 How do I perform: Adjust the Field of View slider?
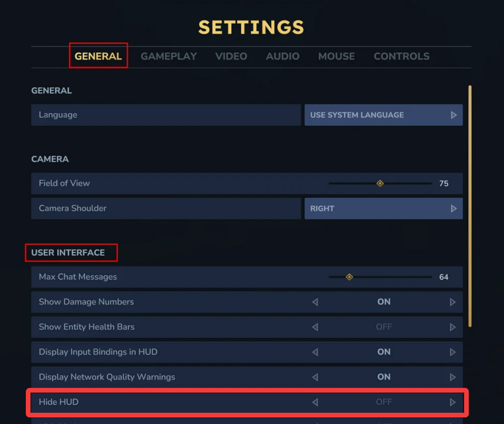380,183
